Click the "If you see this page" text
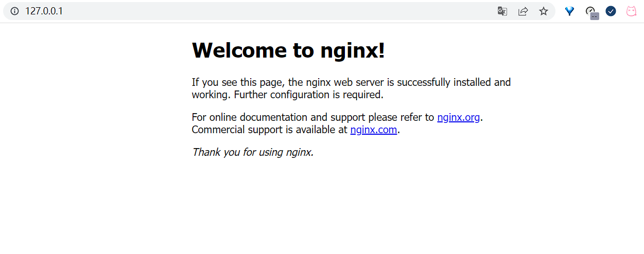This screenshot has width=644, height=254. click(x=237, y=82)
